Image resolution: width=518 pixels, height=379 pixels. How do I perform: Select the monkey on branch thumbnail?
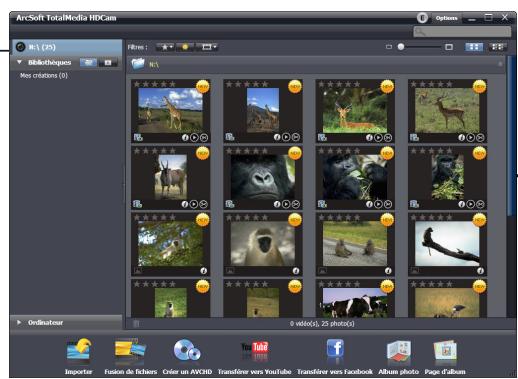coord(447,244)
